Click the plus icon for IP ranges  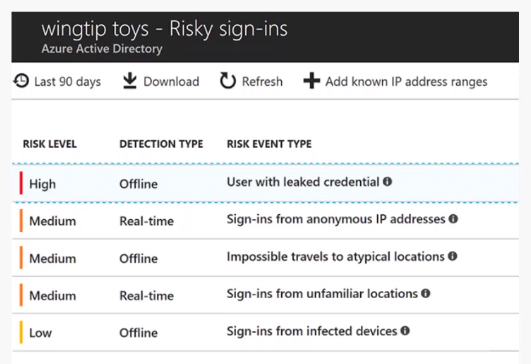(x=312, y=81)
